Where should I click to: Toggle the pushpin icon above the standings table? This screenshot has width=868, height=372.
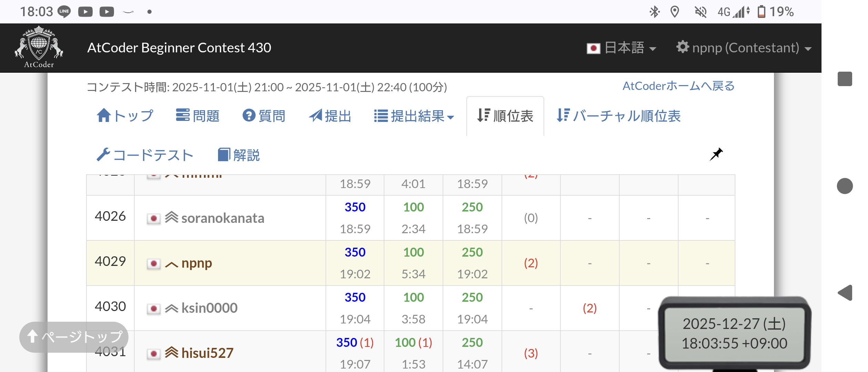[717, 154]
